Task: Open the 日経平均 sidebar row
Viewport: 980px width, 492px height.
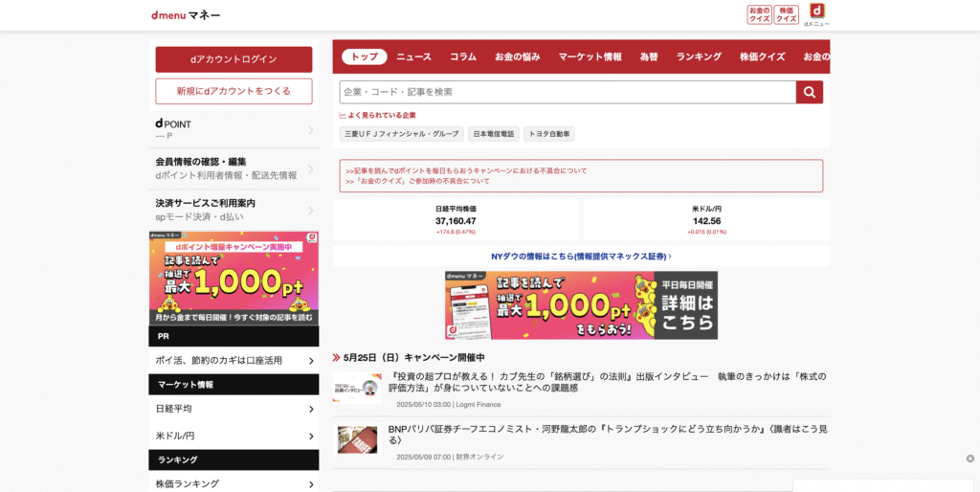Action: 234,409
